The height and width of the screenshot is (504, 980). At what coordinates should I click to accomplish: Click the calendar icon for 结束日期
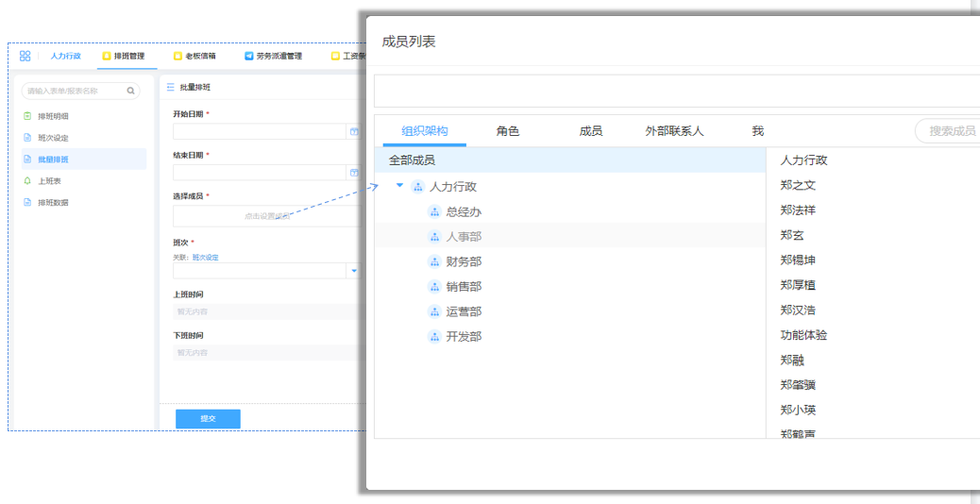point(354,174)
